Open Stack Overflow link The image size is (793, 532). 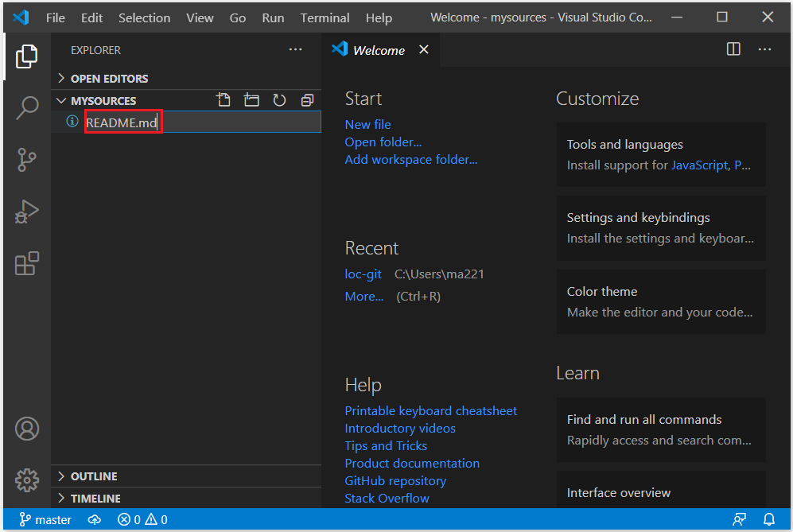[387, 498]
